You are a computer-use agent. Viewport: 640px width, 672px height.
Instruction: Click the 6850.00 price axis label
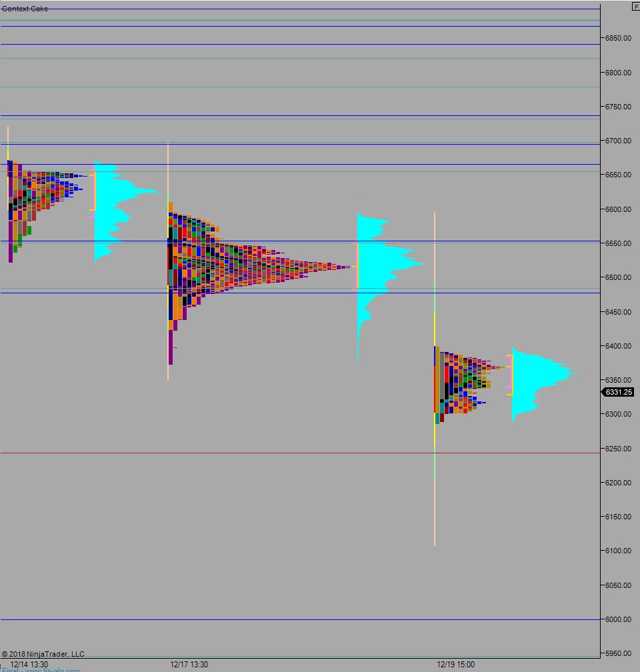[618, 38]
